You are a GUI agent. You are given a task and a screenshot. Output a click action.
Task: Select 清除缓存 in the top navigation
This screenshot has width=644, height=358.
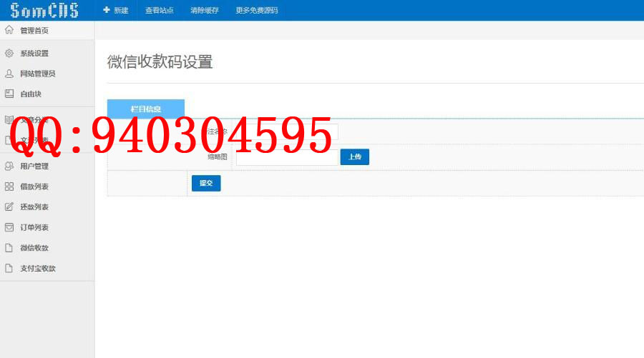(x=204, y=11)
